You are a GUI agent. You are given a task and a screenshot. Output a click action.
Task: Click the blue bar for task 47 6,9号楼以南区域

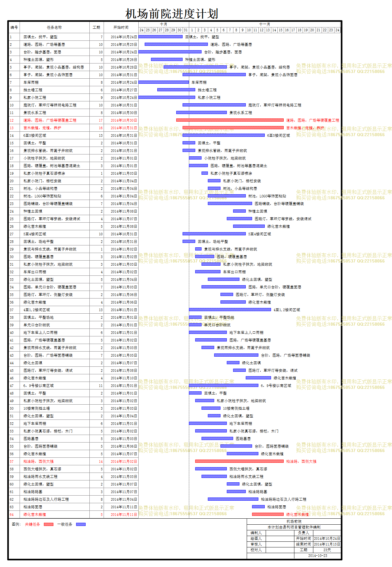point(224,385)
